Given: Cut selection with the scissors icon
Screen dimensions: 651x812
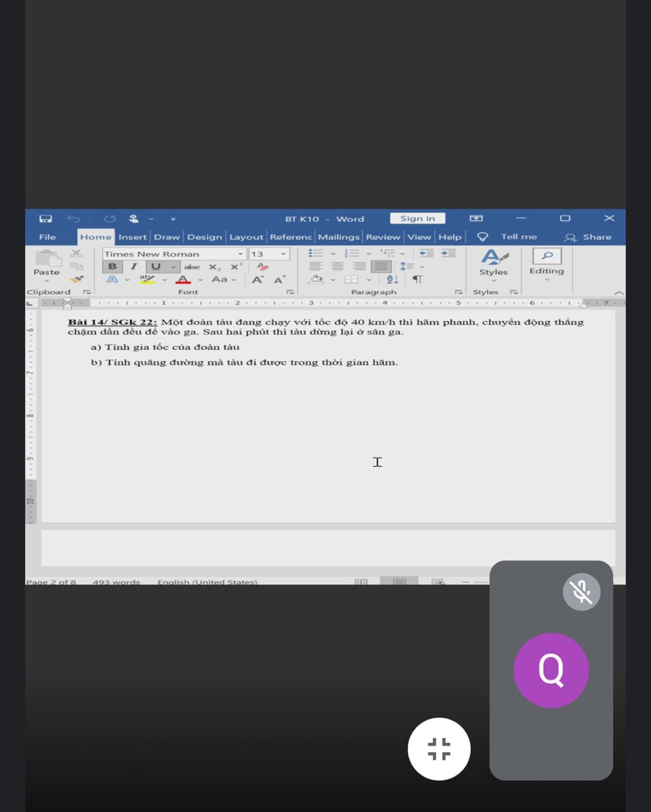Looking at the screenshot, I should click(x=76, y=253).
